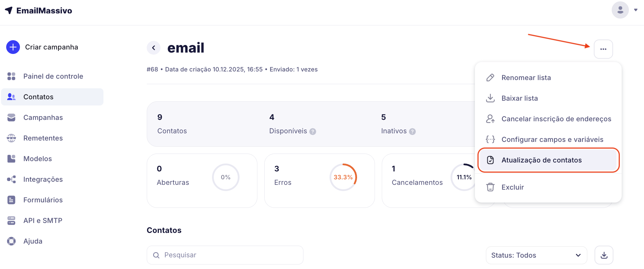Click the Erros 33.3% progress ring
This screenshot has height=269, width=644.
click(x=343, y=177)
